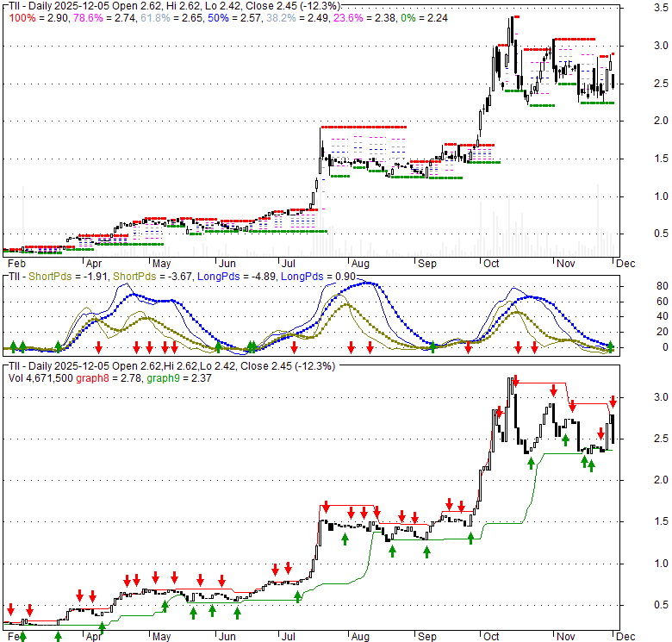Click the 'ShortPds = -3.67' indicator label

coord(152,277)
